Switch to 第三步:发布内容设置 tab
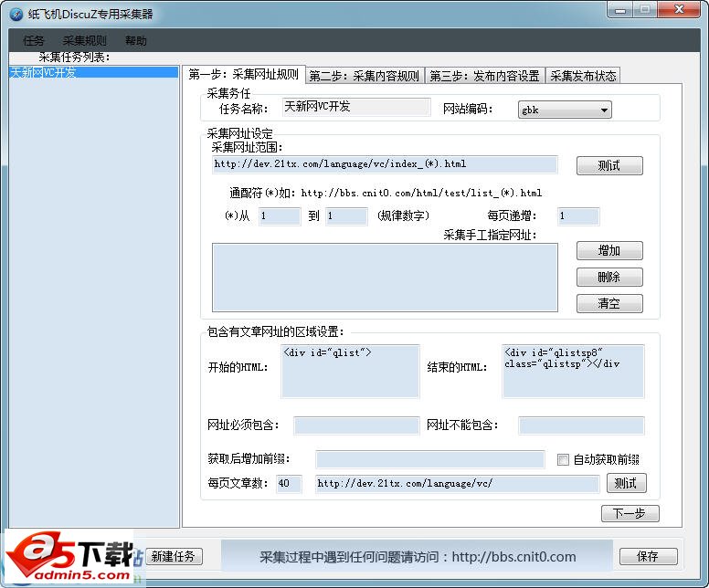 (x=485, y=76)
